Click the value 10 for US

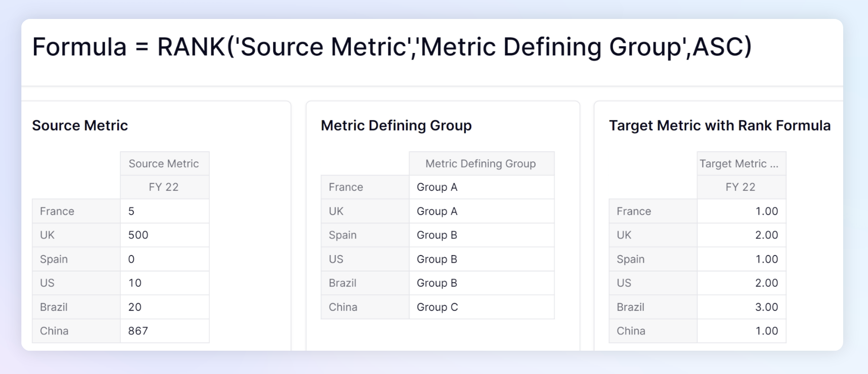[x=165, y=283]
